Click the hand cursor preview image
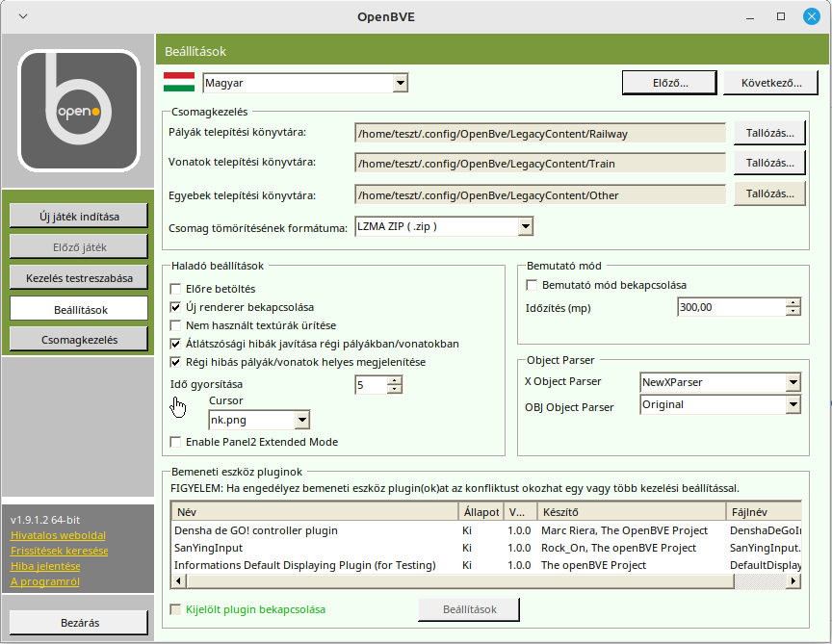832x644 pixels. click(x=178, y=407)
